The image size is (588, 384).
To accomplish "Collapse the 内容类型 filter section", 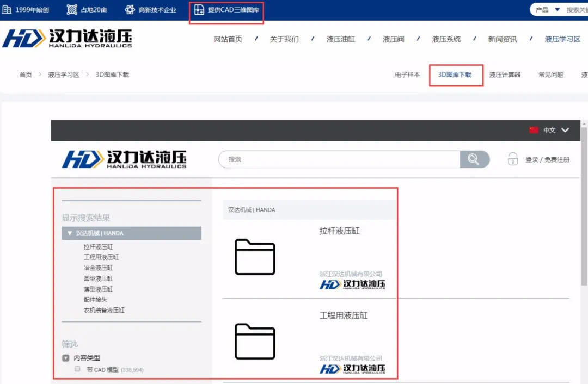I will pos(66,358).
